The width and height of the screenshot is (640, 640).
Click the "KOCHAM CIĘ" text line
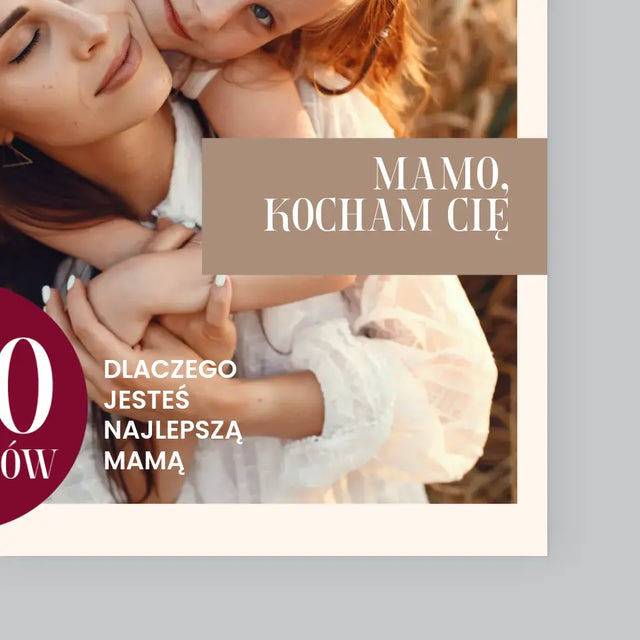pos(387,216)
